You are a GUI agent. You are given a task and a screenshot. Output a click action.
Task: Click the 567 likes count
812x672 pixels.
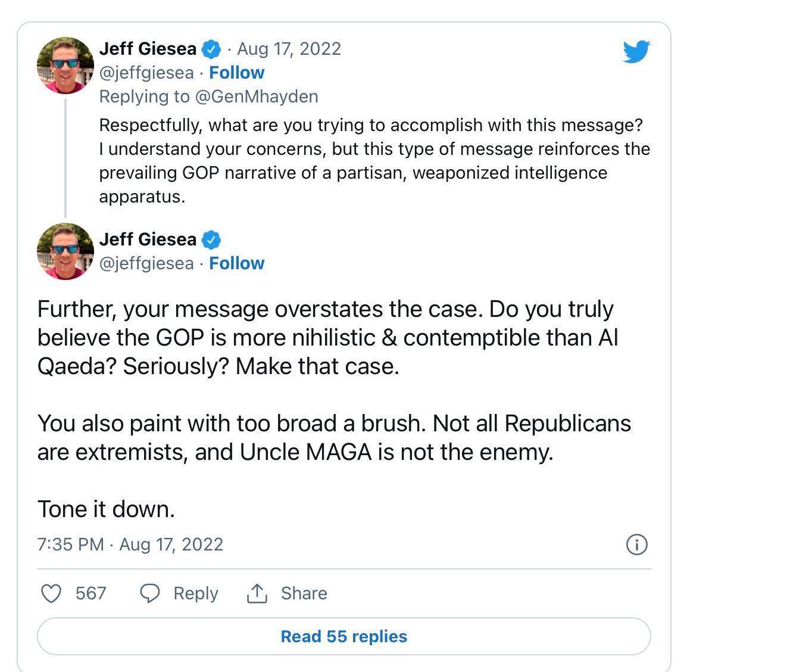tap(91, 593)
